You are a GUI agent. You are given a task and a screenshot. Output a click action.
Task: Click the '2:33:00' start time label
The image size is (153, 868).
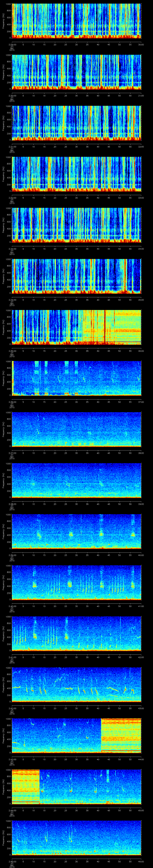pyautogui.click(x=12, y=249)
